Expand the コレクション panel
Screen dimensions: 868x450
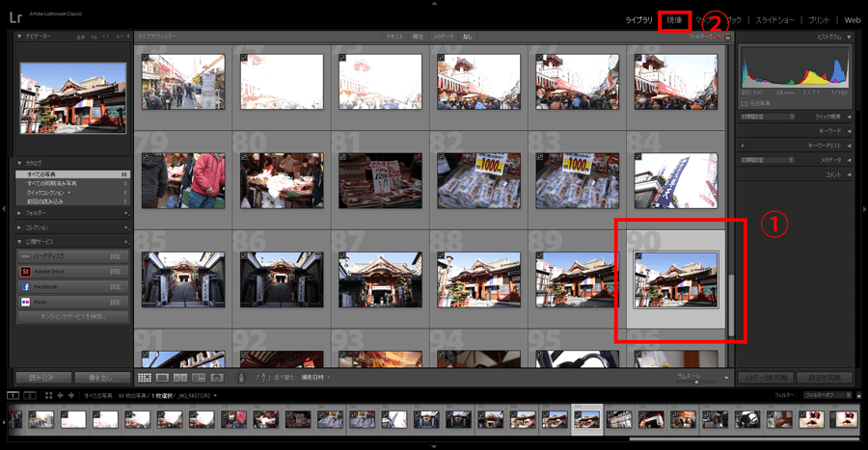tap(19, 227)
